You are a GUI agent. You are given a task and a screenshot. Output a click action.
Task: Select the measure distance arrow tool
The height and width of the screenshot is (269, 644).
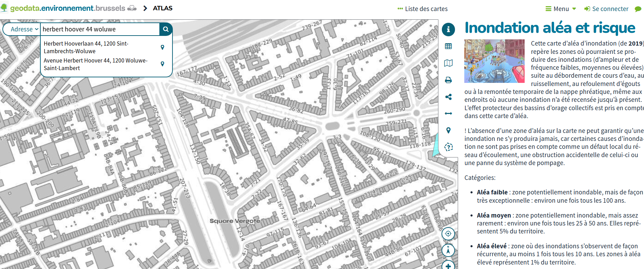[x=448, y=114]
